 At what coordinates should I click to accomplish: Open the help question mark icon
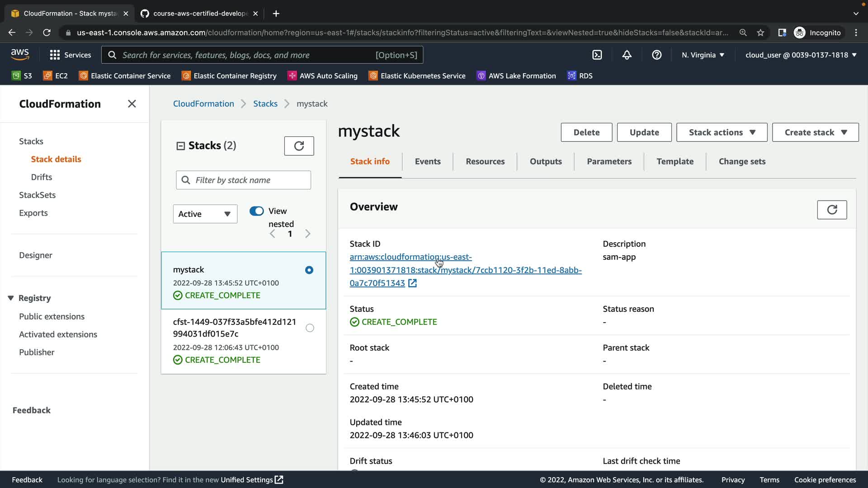[656, 55]
